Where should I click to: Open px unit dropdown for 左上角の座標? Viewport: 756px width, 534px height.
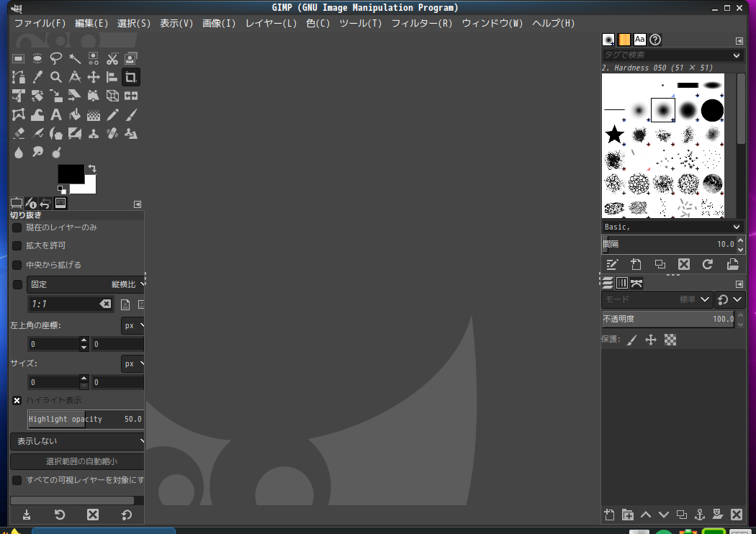coord(132,326)
